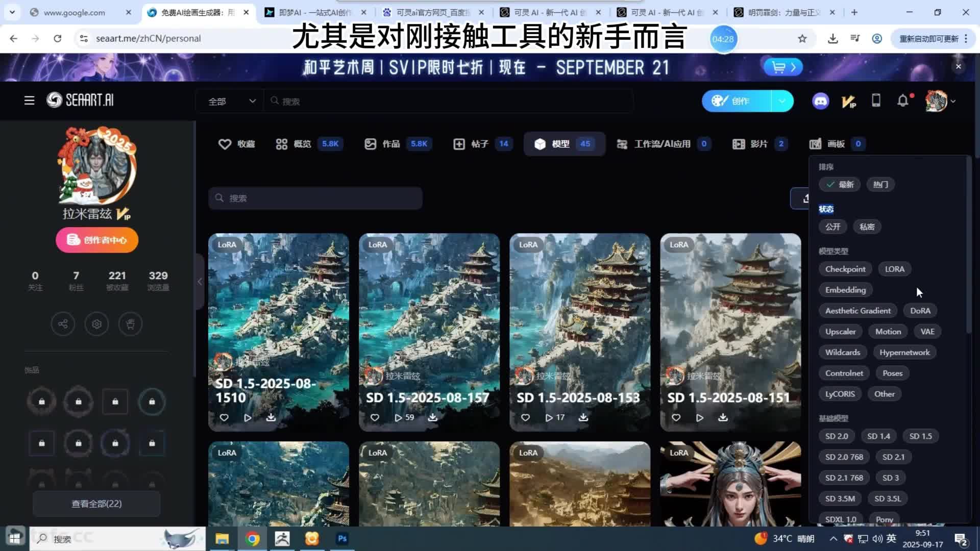980x551 pixels.
Task: Select the 热门 sort option
Action: (880, 185)
